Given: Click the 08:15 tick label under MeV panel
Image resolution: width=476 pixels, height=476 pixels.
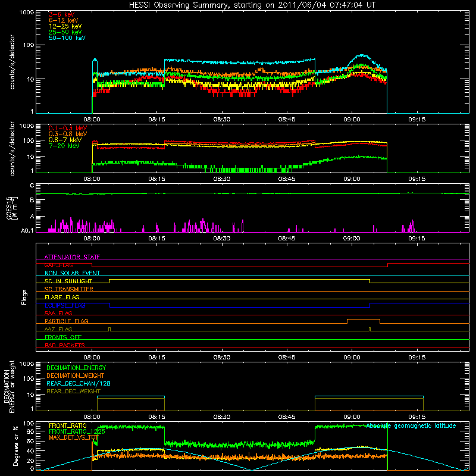Looking at the screenshot, I should click(156, 179).
